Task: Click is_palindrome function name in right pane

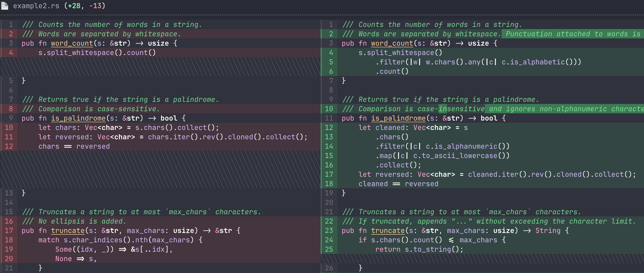Action: [398, 118]
